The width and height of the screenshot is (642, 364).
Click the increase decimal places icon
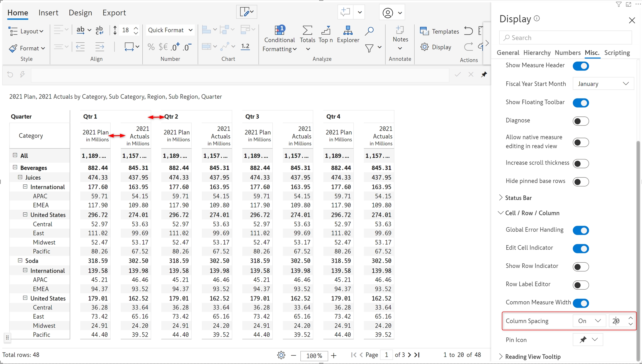coord(176,47)
